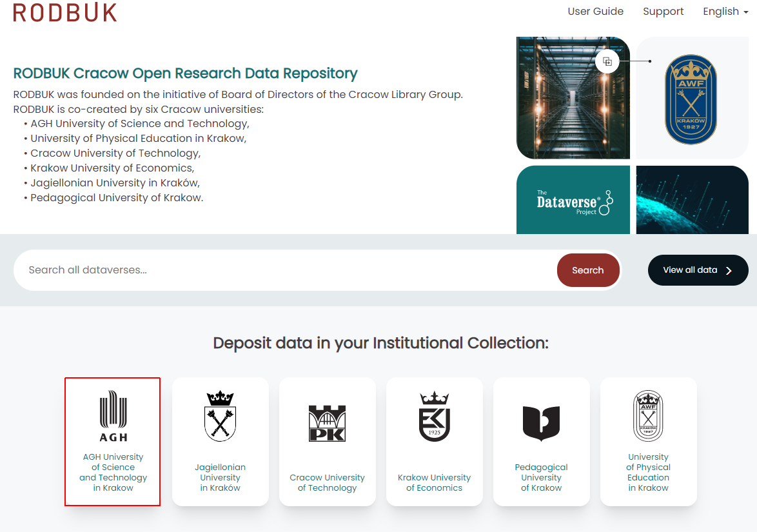This screenshot has width=757, height=532.
Task: Click the PK logo icon
Action: (x=327, y=424)
